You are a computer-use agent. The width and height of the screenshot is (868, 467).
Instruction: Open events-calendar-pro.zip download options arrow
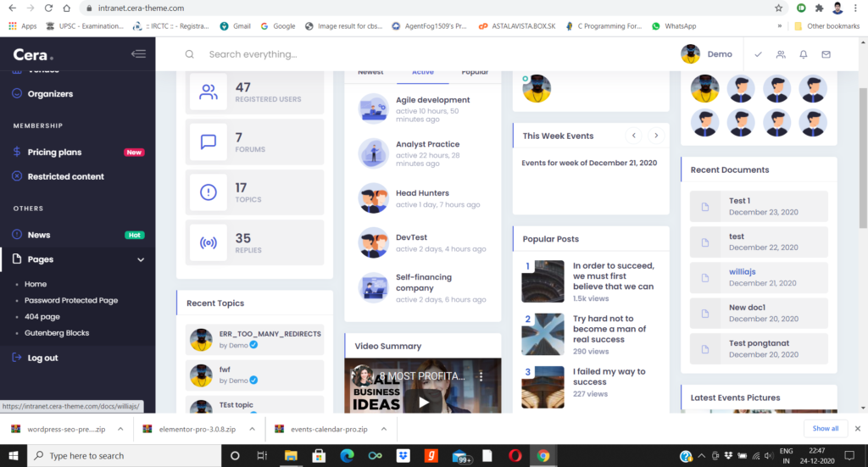(x=384, y=429)
